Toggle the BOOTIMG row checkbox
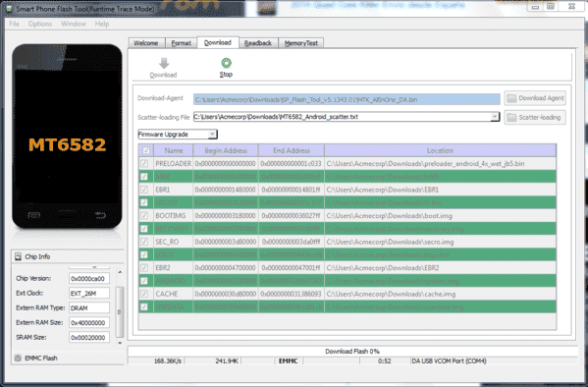Viewport: 588px width, 387px height. (x=144, y=216)
